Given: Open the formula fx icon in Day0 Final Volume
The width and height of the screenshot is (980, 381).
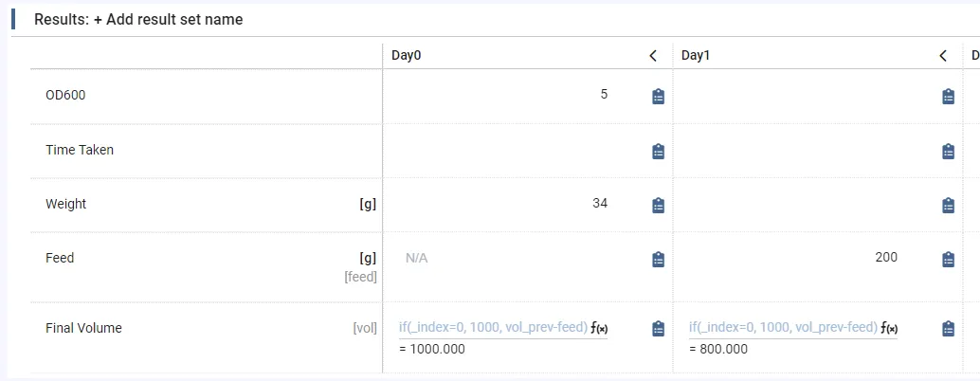Looking at the screenshot, I should pyautogui.click(x=599, y=329).
